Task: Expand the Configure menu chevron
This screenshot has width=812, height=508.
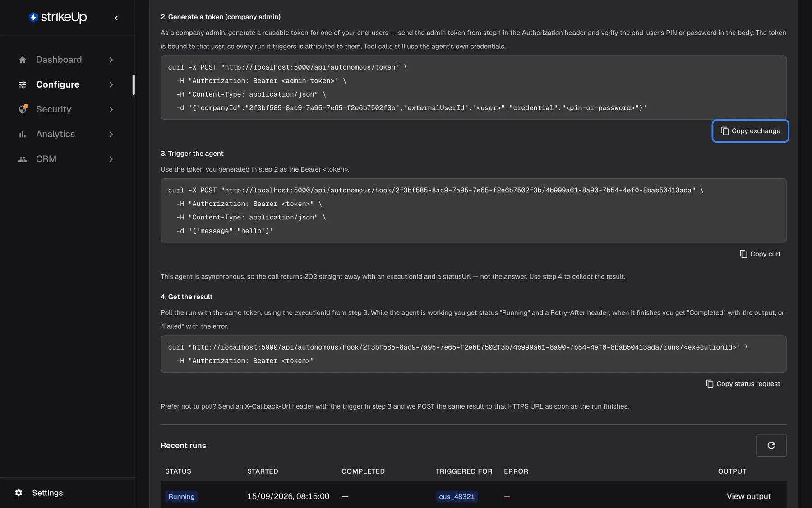Action: click(111, 84)
